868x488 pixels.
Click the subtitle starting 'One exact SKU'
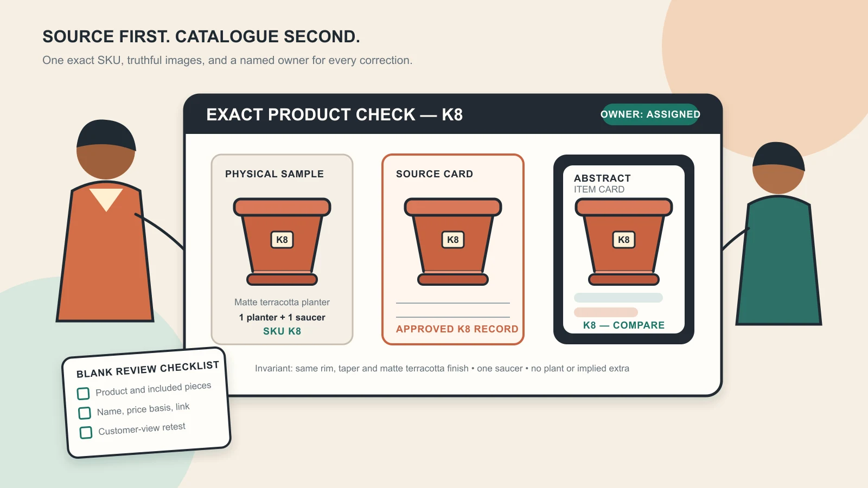pos(227,60)
